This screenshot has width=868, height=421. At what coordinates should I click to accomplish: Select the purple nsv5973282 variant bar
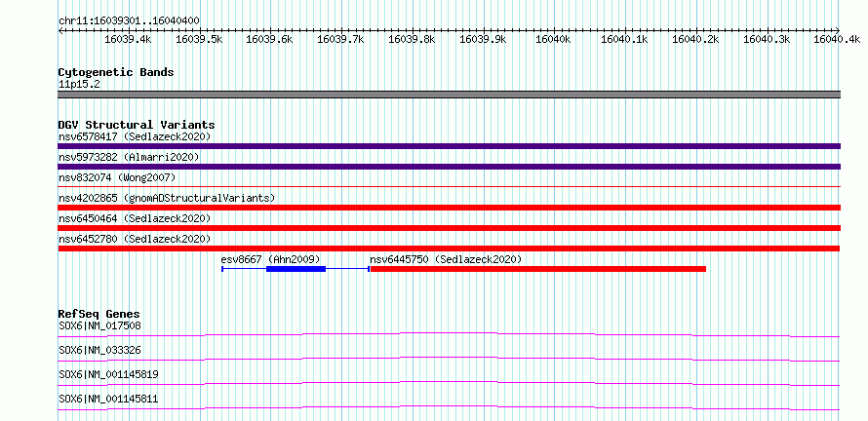click(x=449, y=167)
